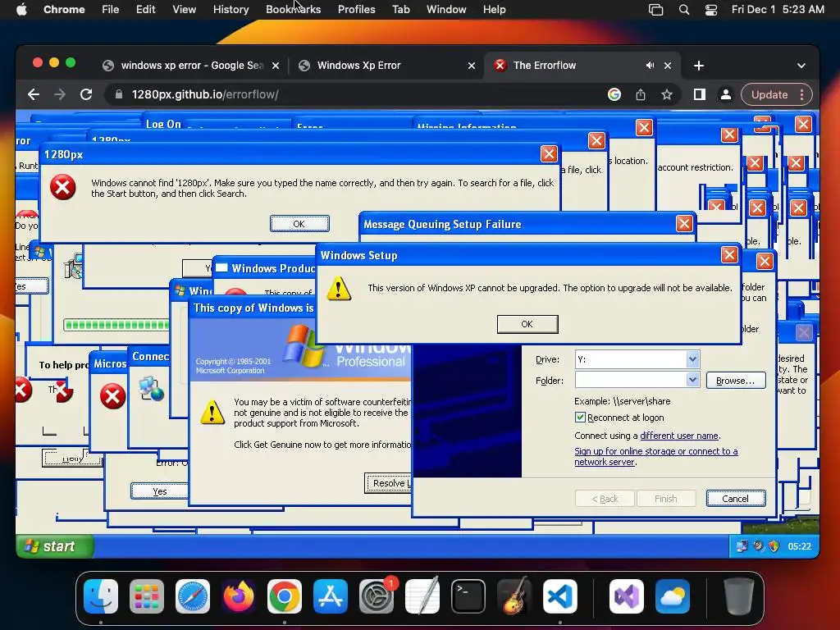
Task: Click the Chrome icon in the Dock
Action: [x=285, y=596]
